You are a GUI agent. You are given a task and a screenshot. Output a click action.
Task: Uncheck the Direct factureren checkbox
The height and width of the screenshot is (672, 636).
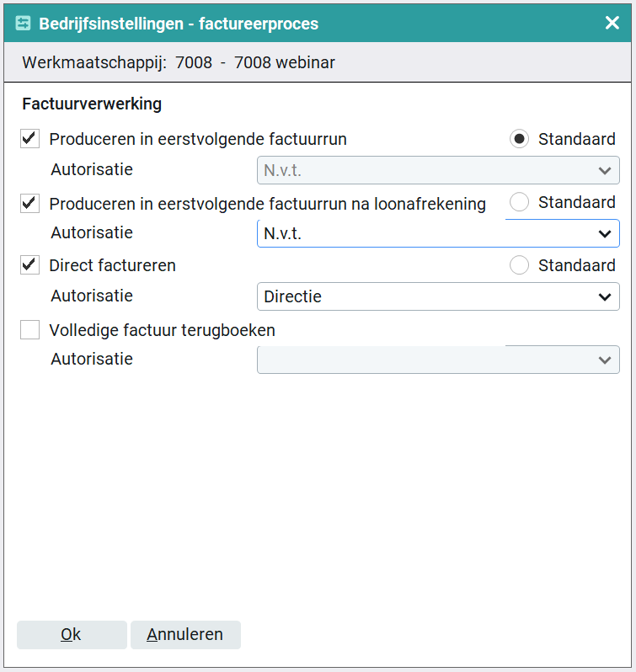point(30,265)
